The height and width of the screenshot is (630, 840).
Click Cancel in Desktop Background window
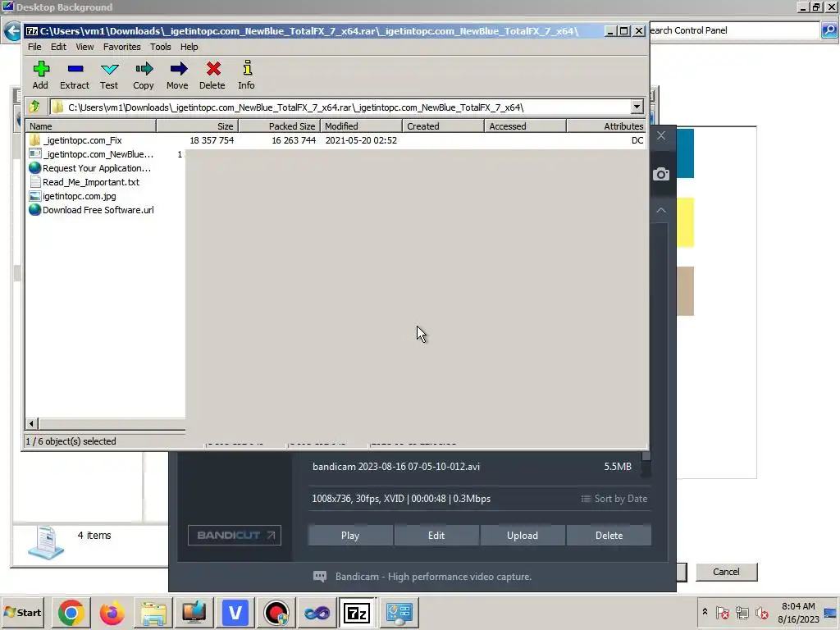pyautogui.click(x=727, y=572)
